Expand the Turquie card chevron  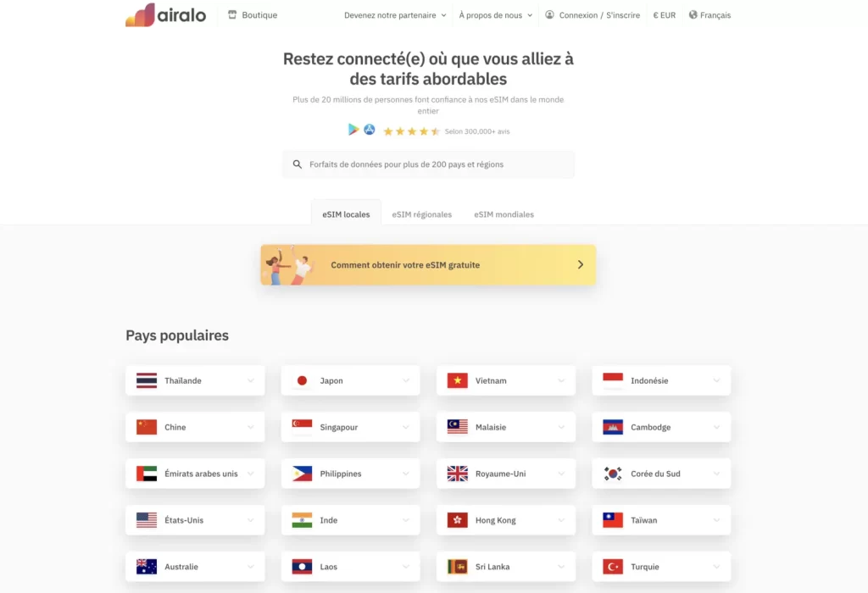717,567
